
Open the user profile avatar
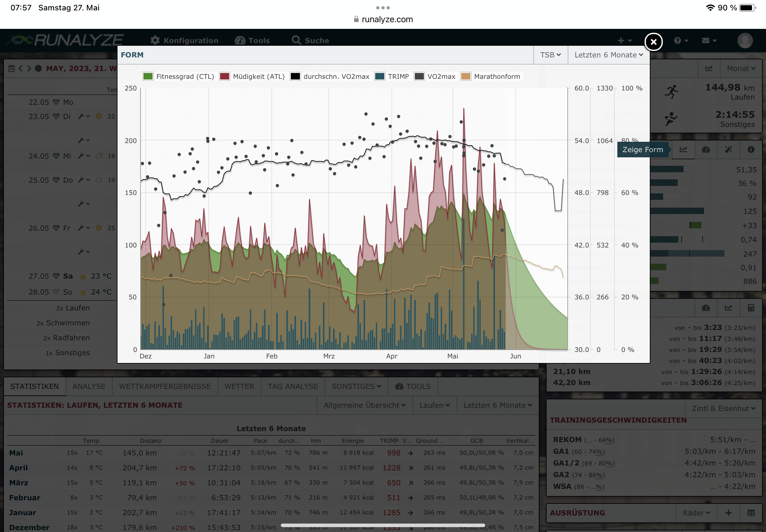pos(745,41)
